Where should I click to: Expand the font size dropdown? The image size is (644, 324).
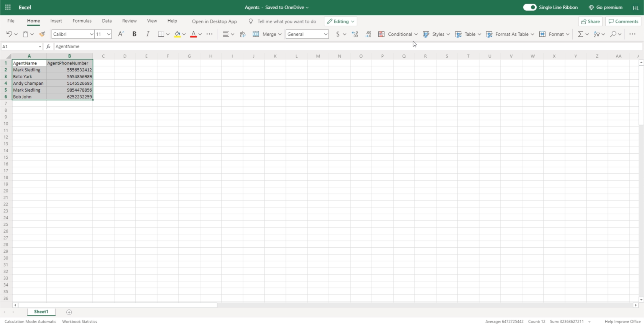click(x=109, y=34)
